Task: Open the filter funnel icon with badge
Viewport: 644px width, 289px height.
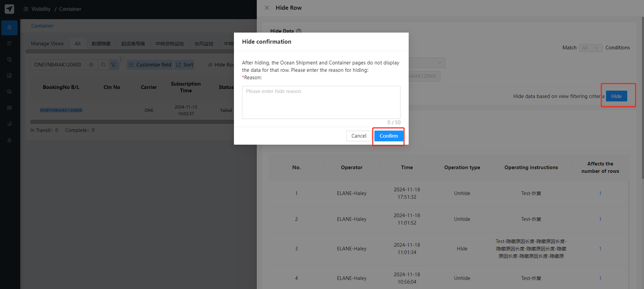Action: coord(114,65)
